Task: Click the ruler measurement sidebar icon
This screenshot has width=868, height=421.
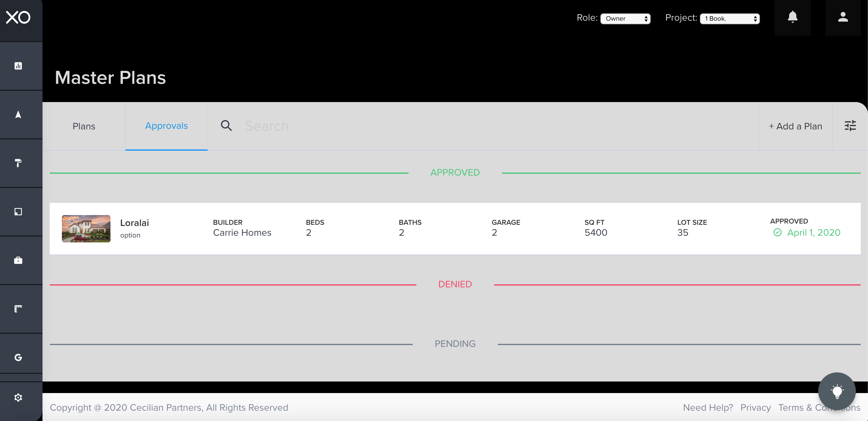Action: pos(18,309)
